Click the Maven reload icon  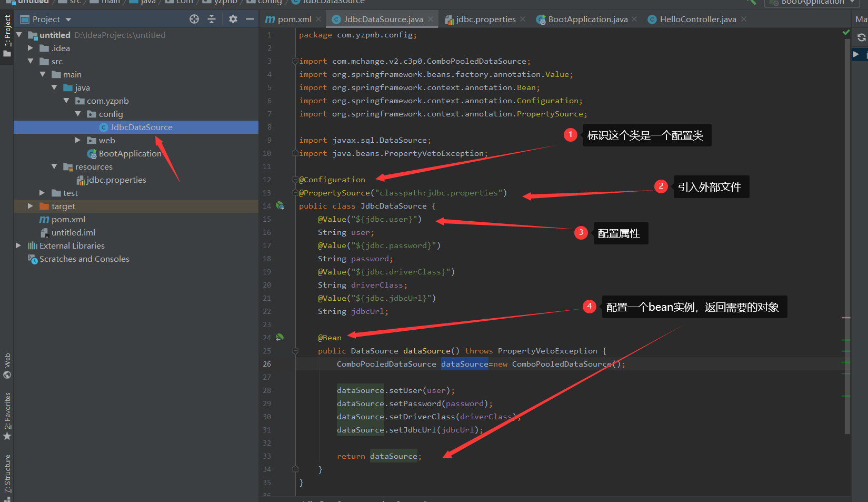click(x=861, y=37)
